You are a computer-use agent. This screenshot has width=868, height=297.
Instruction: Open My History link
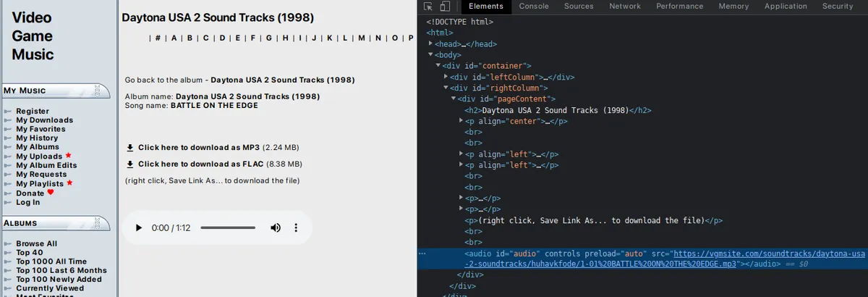click(37, 138)
